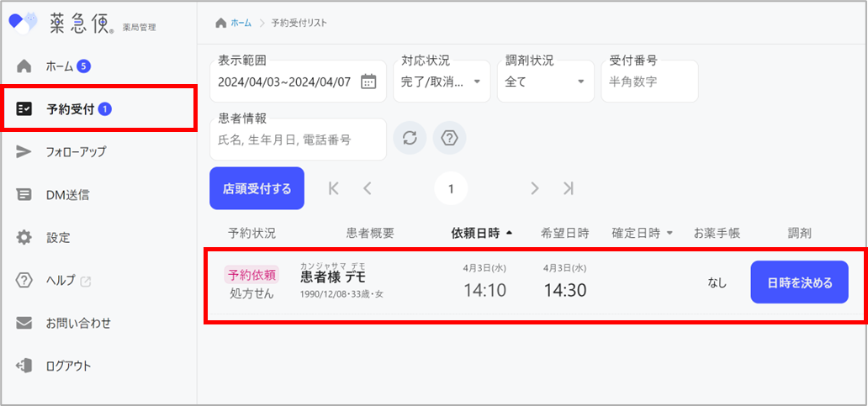Screen dimensions: 868x406
Task: Go to first page using pagination icon
Action: point(334,188)
